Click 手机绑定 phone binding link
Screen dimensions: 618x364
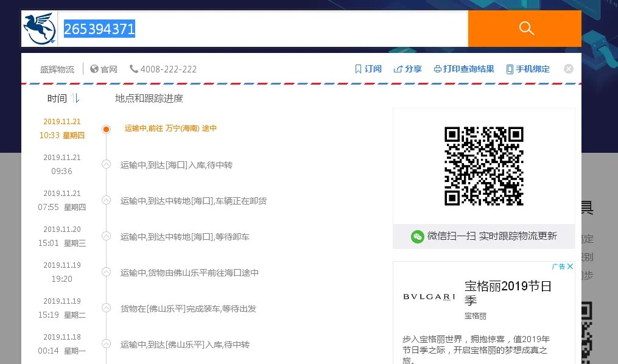click(x=528, y=69)
